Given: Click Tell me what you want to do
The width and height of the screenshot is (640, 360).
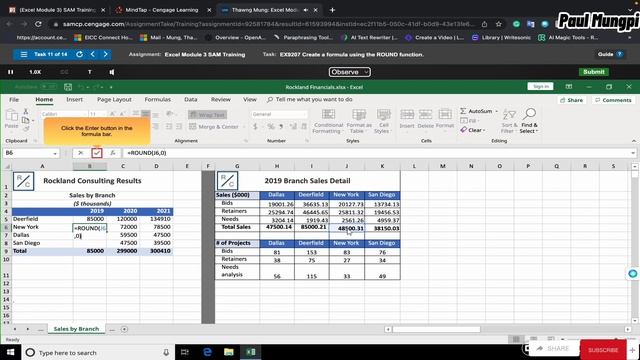Looking at the screenshot, I should tap(310, 100).
